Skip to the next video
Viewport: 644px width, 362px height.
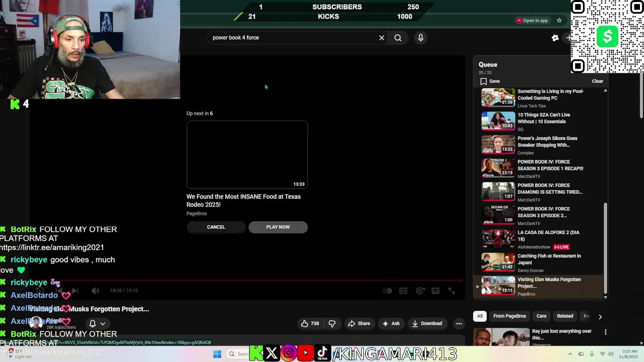point(74,291)
